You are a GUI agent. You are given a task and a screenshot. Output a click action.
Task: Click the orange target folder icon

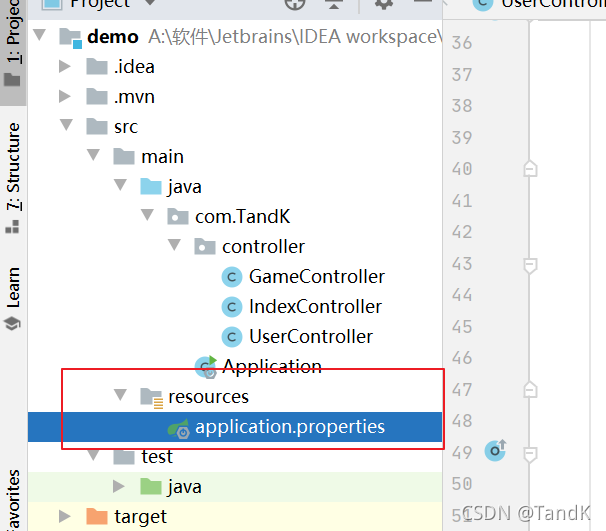(x=97, y=516)
